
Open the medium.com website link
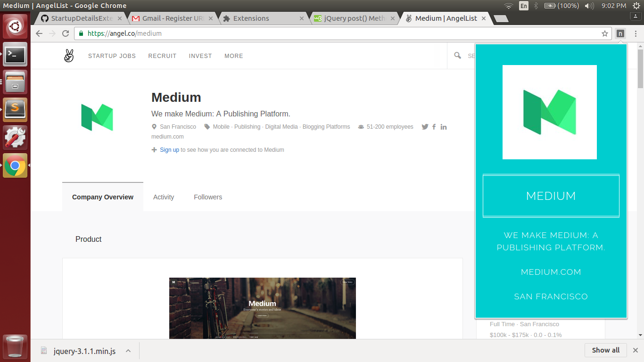coord(167,137)
